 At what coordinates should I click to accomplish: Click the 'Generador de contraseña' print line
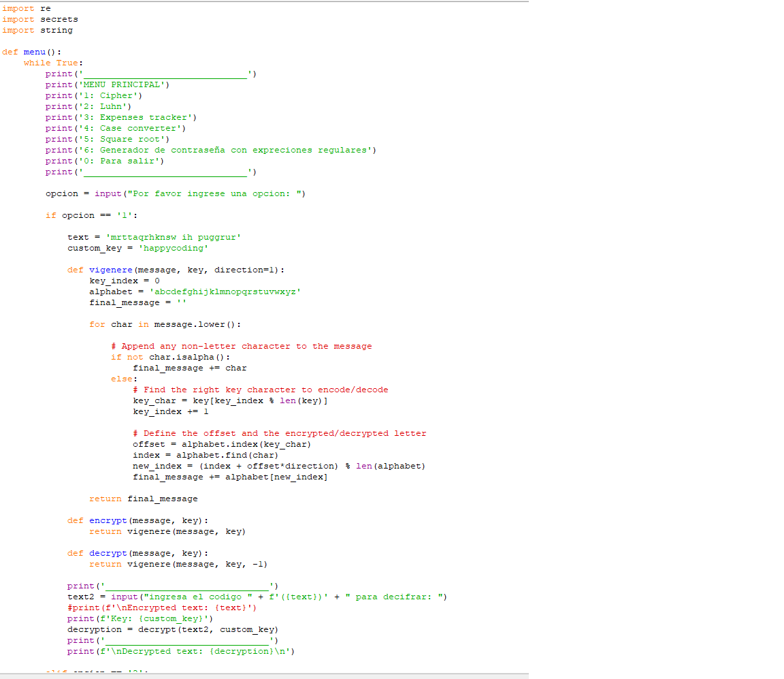211,150
